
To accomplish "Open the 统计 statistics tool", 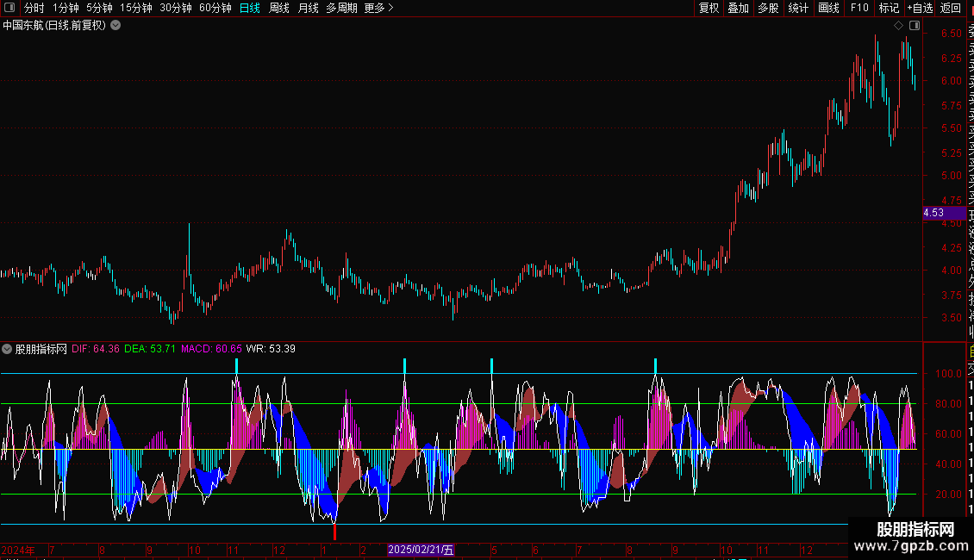I will [x=799, y=8].
